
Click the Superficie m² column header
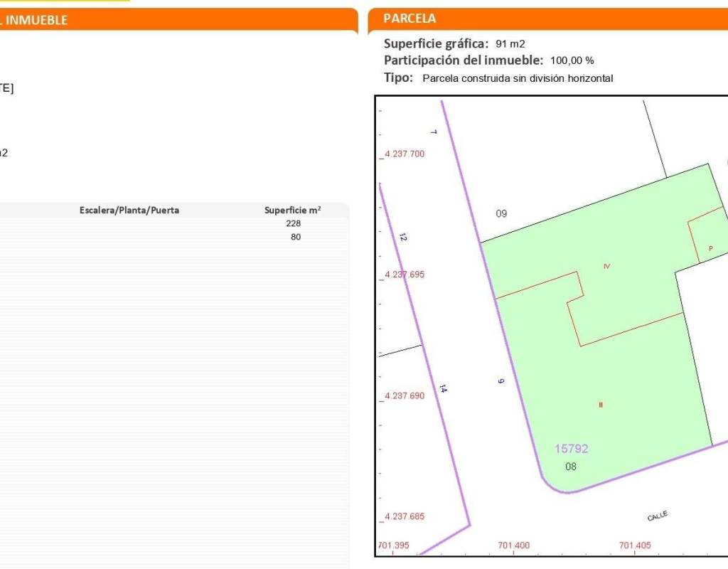click(x=292, y=211)
